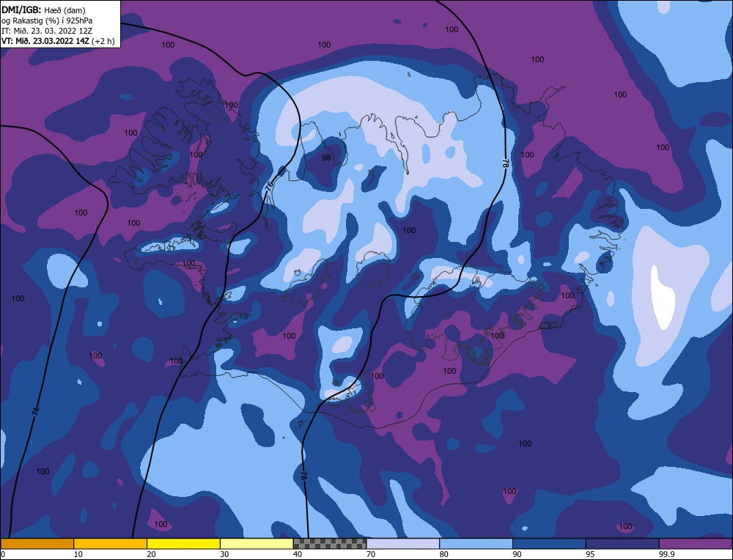Pick the lavender 70–80 legend swatch
The width and height of the screenshot is (733, 560).
click(x=403, y=544)
